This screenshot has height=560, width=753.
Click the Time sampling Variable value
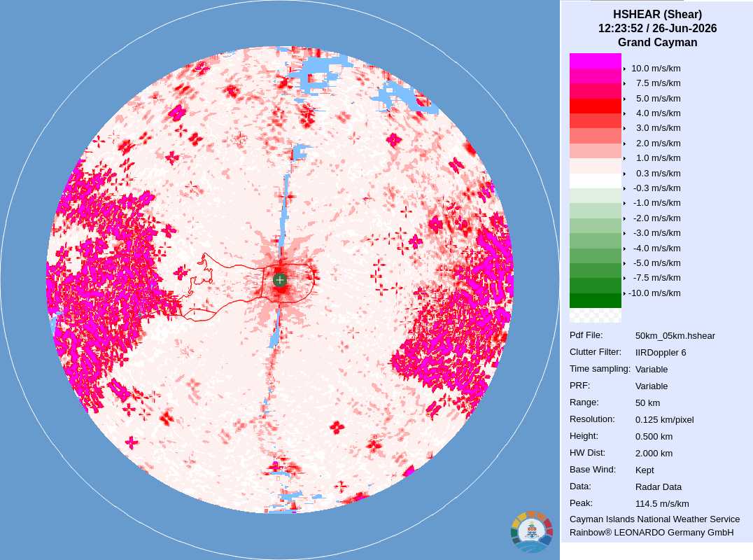(x=652, y=370)
